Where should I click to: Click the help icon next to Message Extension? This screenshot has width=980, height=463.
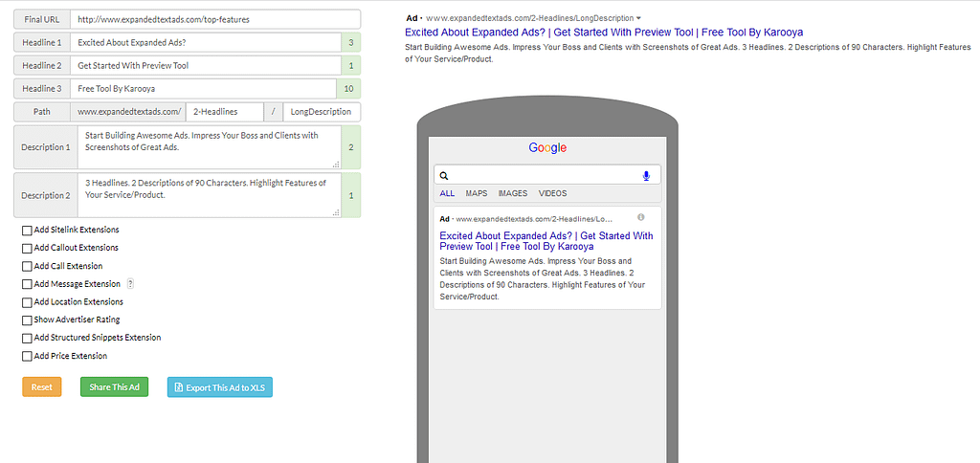click(130, 284)
